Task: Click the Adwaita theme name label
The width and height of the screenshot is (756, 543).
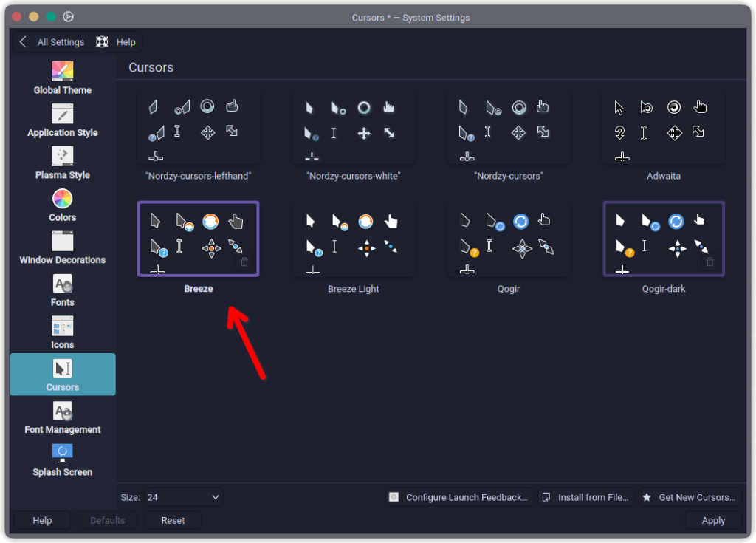Action: point(664,176)
